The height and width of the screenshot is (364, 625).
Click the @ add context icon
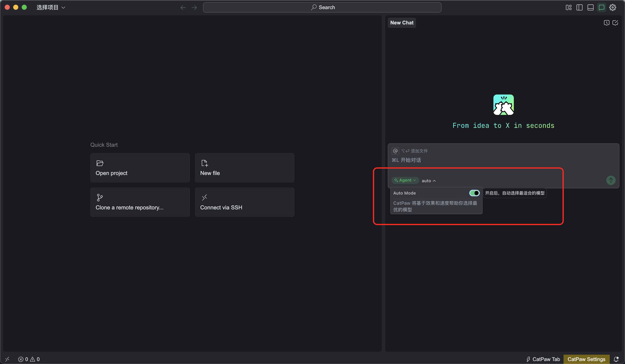[395, 151]
